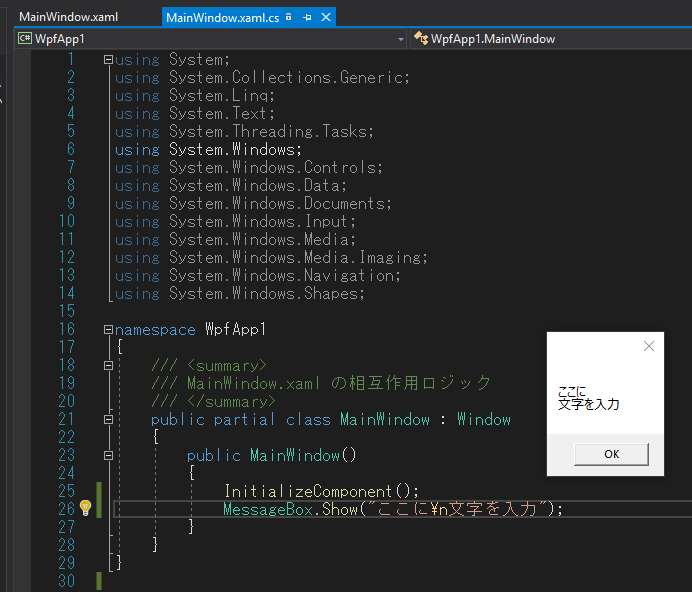Close the message box dialog
Screen dimensions: 692x592
coord(649,346)
